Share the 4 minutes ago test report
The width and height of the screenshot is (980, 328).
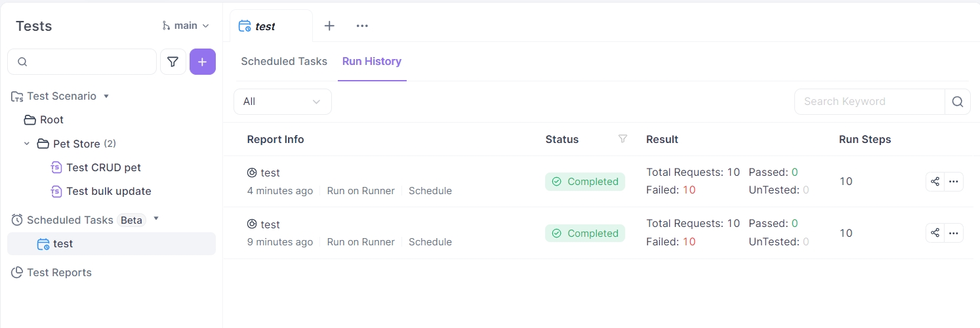pos(935,182)
